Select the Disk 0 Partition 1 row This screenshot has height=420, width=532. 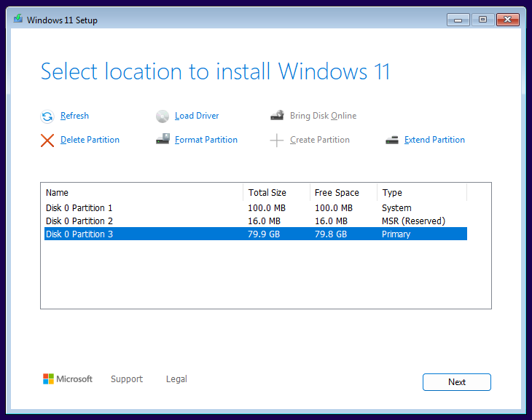tap(256, 207)
